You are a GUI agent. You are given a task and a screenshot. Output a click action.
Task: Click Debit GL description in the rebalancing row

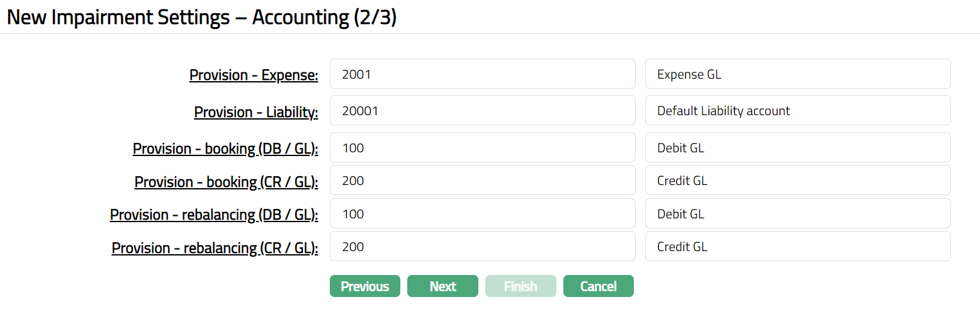[797, 214]
